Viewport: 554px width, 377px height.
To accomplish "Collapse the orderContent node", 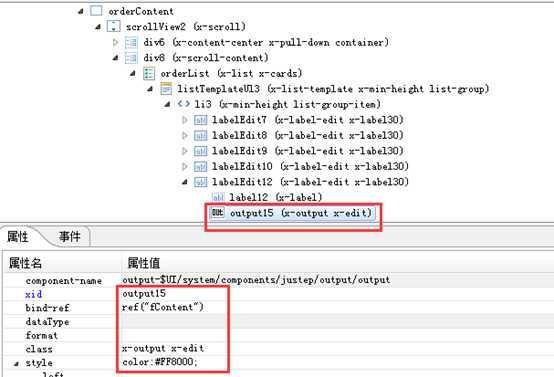I will pos(81,11).
